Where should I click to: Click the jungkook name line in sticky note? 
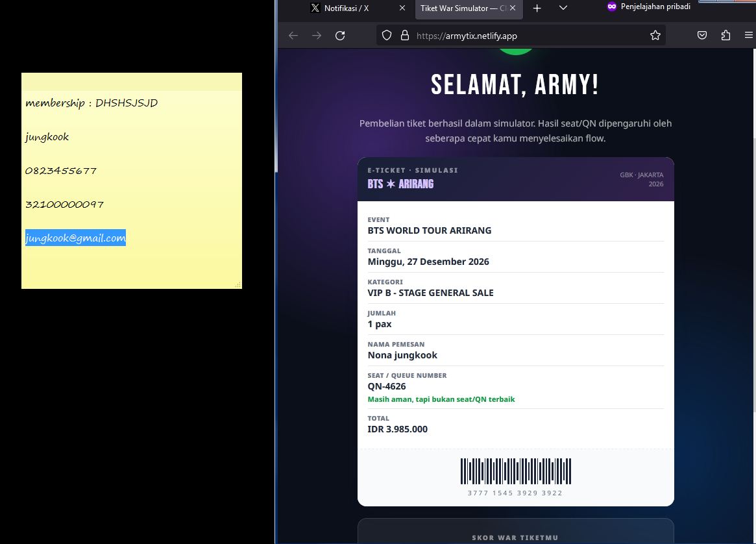click(x=47, y=137)
